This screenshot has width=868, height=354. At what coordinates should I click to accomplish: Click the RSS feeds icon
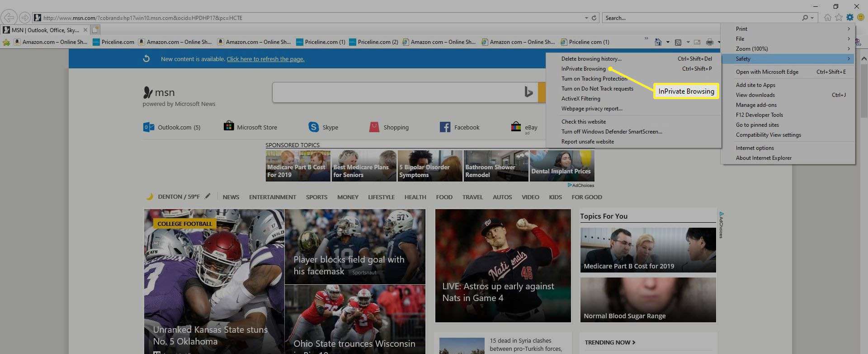[678, 42]
